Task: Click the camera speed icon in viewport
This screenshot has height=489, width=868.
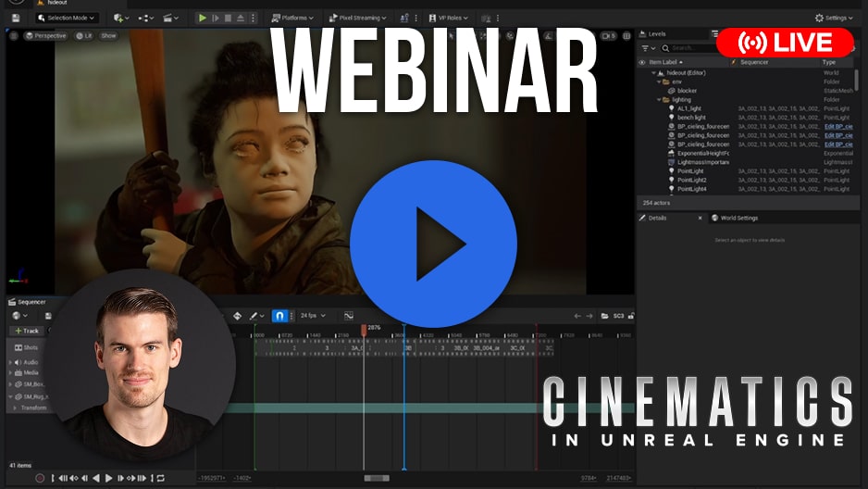Action: pos(608,36)
